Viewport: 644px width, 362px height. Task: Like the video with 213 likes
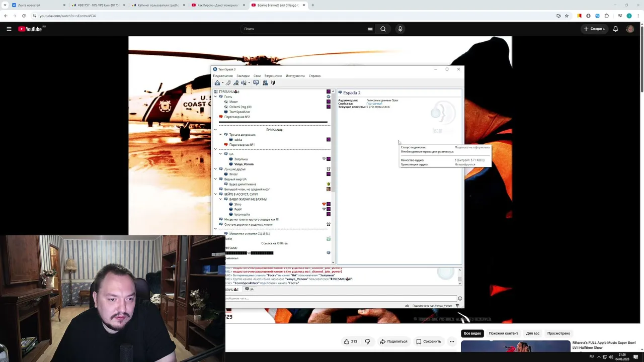(x=351, y=341)
